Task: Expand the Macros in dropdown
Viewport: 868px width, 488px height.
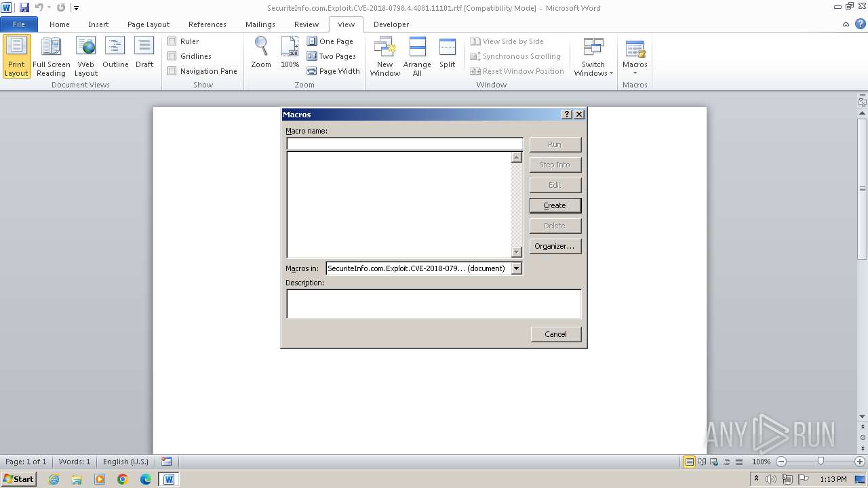Action: (517, 268)
